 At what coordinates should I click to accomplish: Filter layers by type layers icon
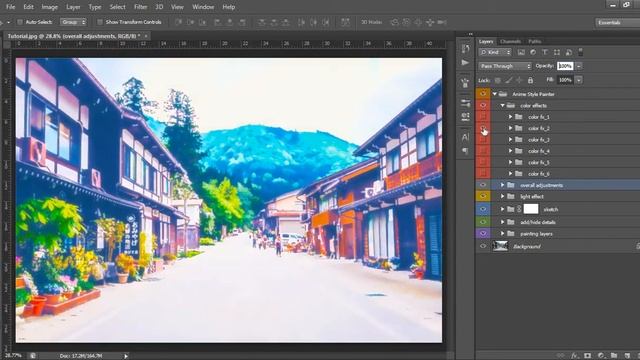coord(545,52)
